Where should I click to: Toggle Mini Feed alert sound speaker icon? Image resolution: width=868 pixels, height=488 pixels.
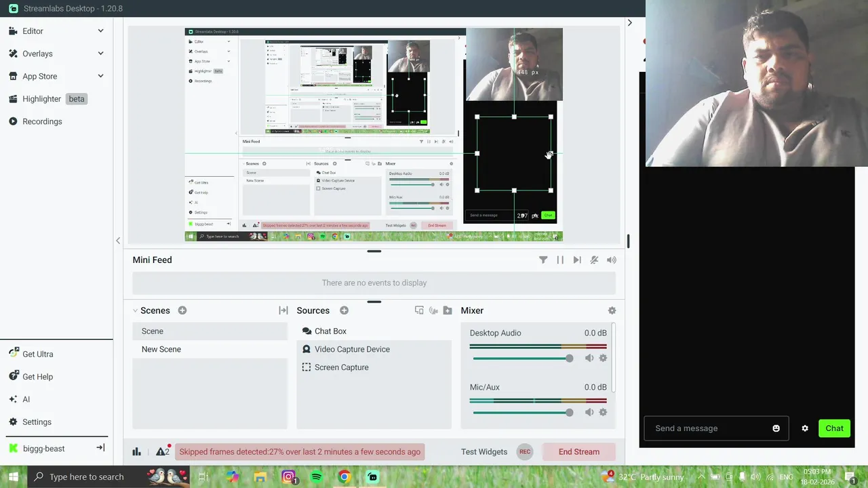point(612,260)
